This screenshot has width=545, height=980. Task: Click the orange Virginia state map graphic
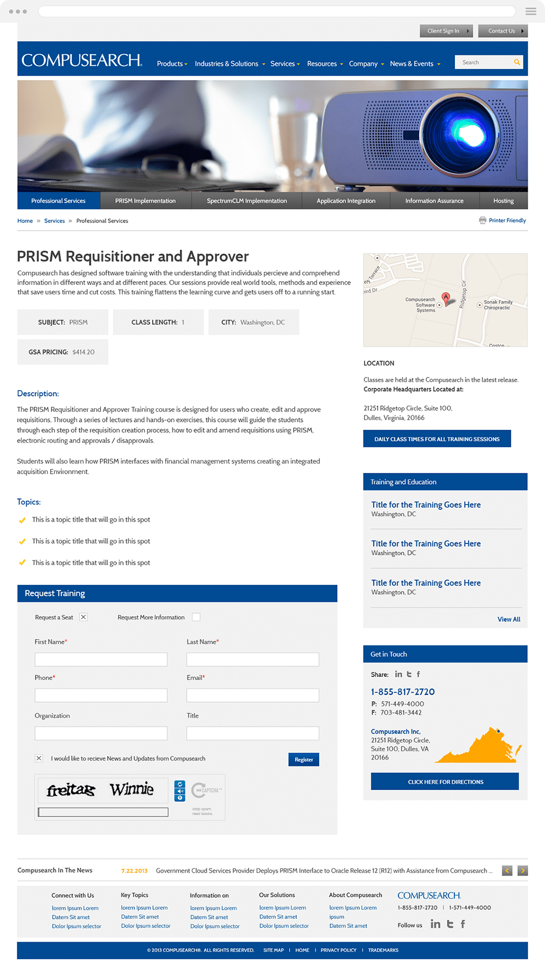point(478,745)
